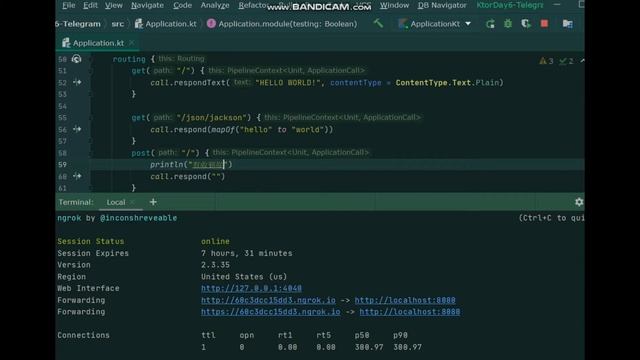Open localhost:8080 link on https forwarding row
Viewport: 640px width, 360px height.
pos(410,312)
